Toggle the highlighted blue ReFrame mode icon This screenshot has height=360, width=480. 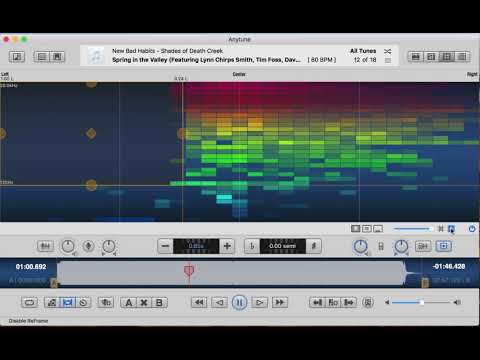pyautogui.click(x=451, y=229)
